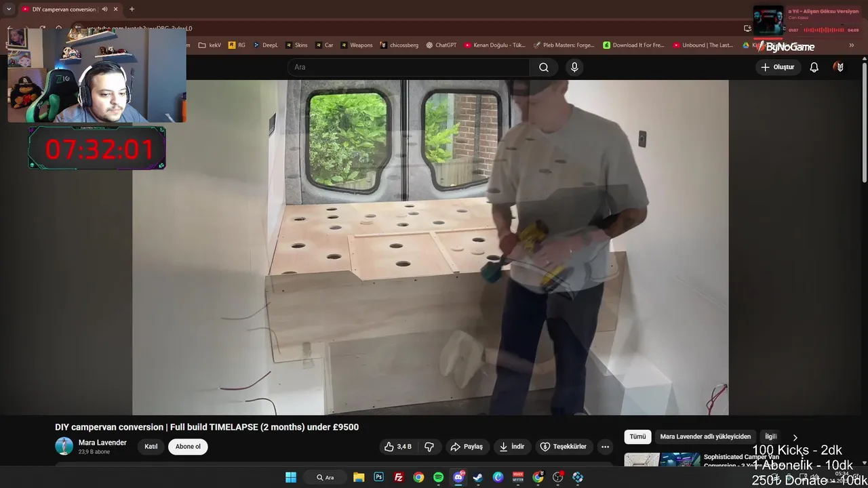Switch to Chrome in the taskbar
868x488 pixels.
[x=418, y=477]
